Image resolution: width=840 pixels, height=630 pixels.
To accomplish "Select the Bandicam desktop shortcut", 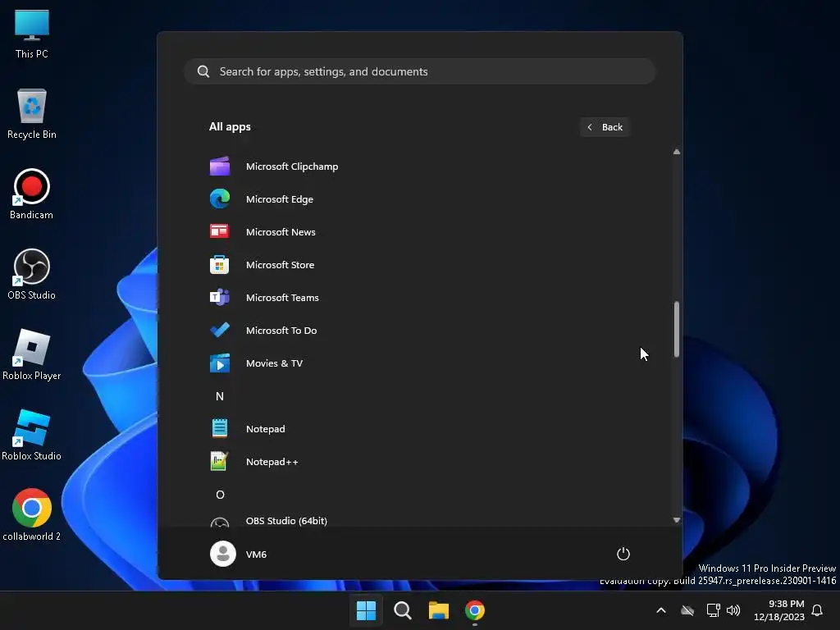I will coord(32,194).
